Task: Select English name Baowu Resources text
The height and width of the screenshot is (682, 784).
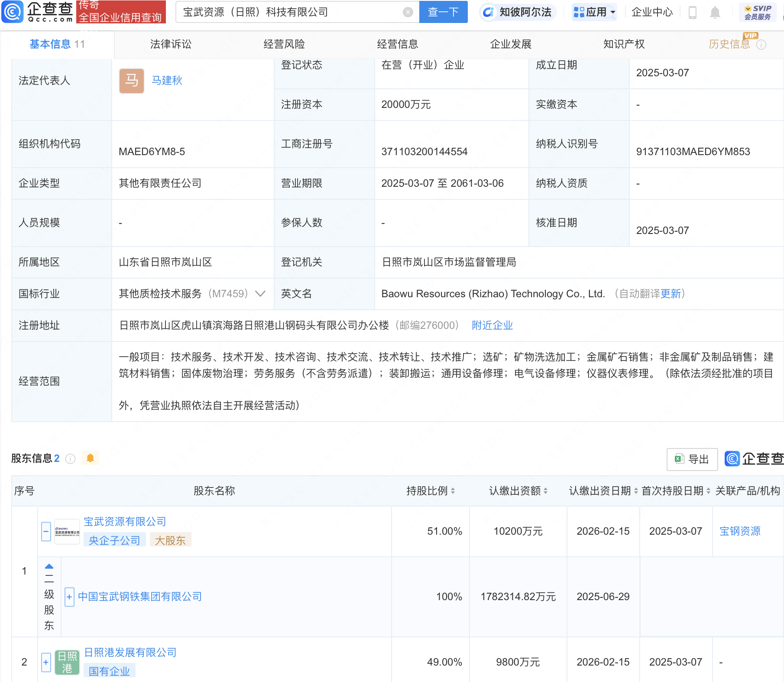Action: point(493,294)
